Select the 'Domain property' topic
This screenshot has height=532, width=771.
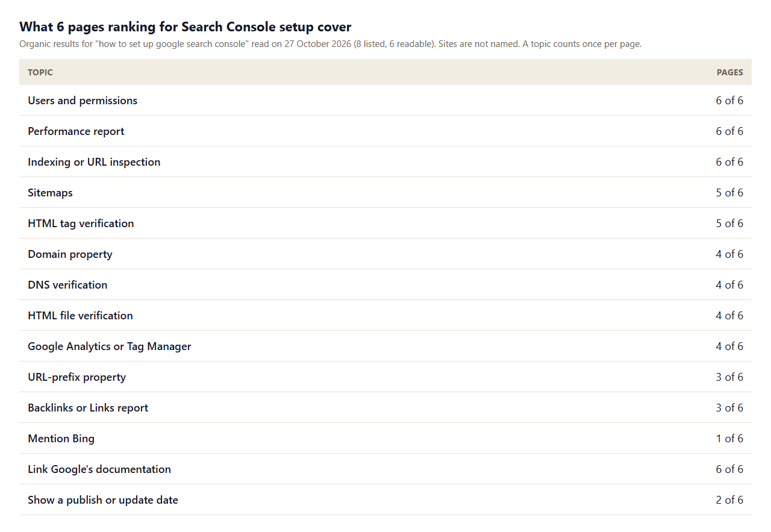pyautogui.click(x=70, y=254)
